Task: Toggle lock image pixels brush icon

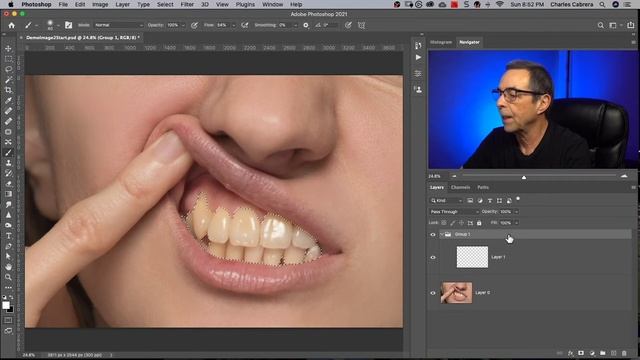Action: (x=453, y=223)
